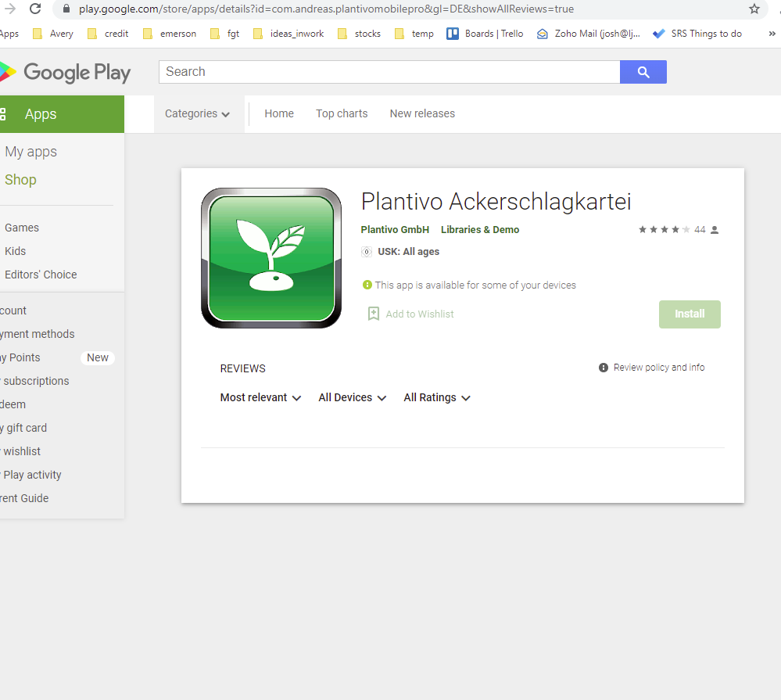Open Play Points in sidebar

[x=20, y=357]
